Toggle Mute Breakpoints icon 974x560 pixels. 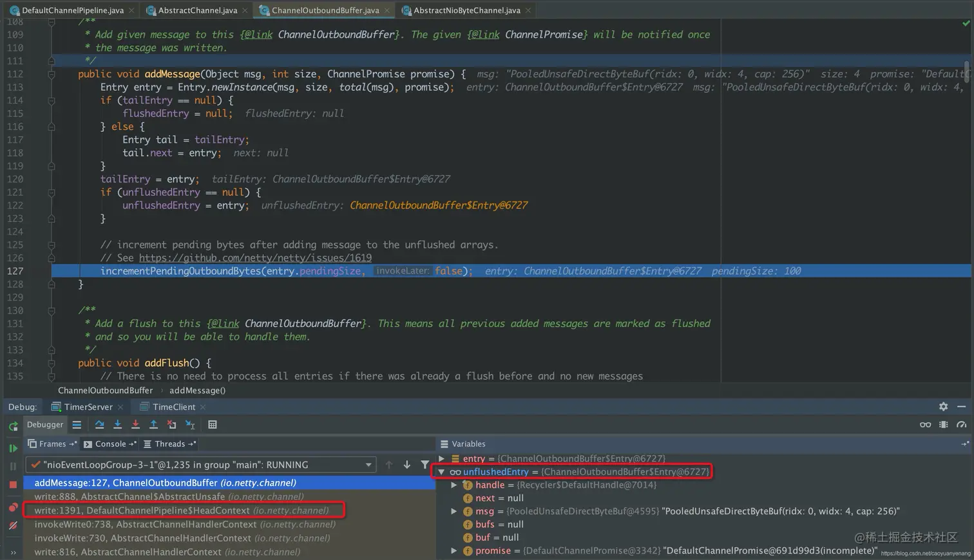13,526
